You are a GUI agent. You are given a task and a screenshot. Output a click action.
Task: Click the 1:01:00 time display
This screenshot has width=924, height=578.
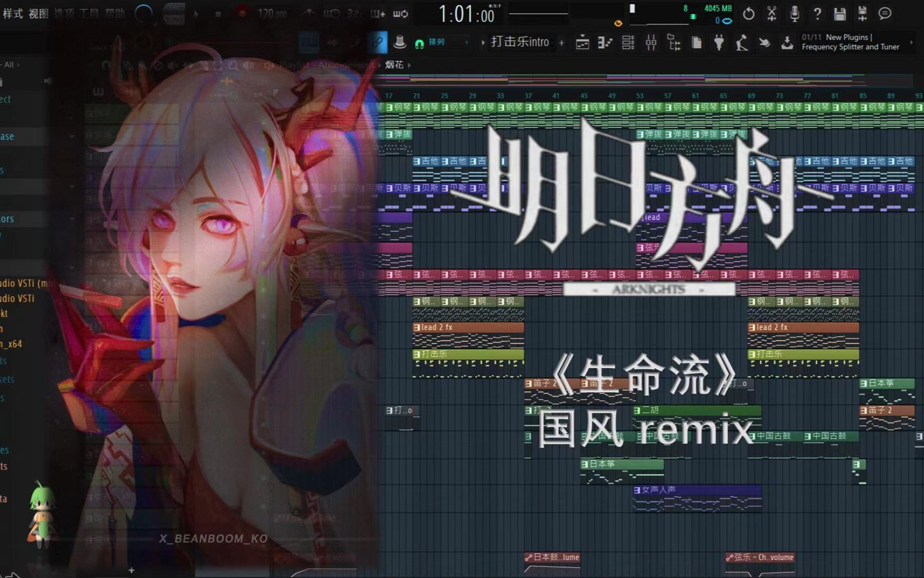point(466,14)
